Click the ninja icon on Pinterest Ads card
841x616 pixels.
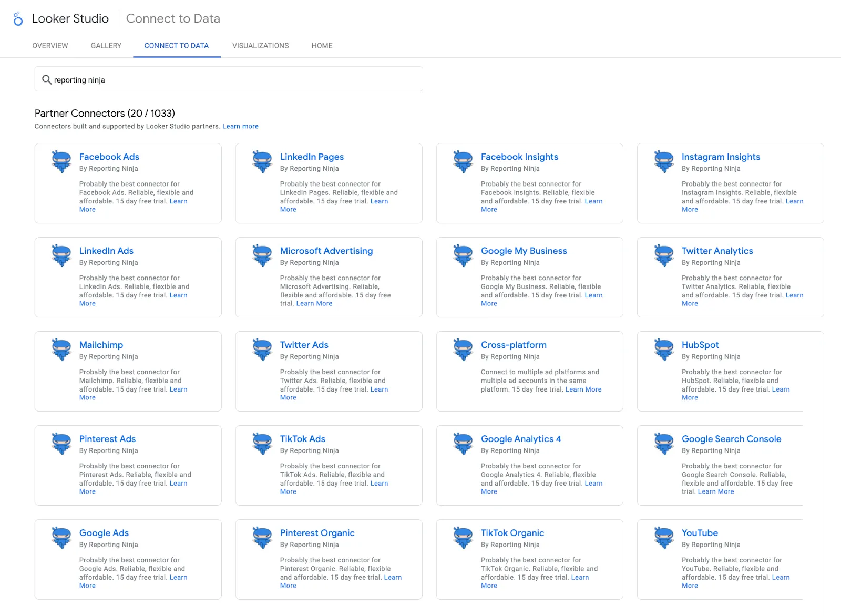point(61,444)
